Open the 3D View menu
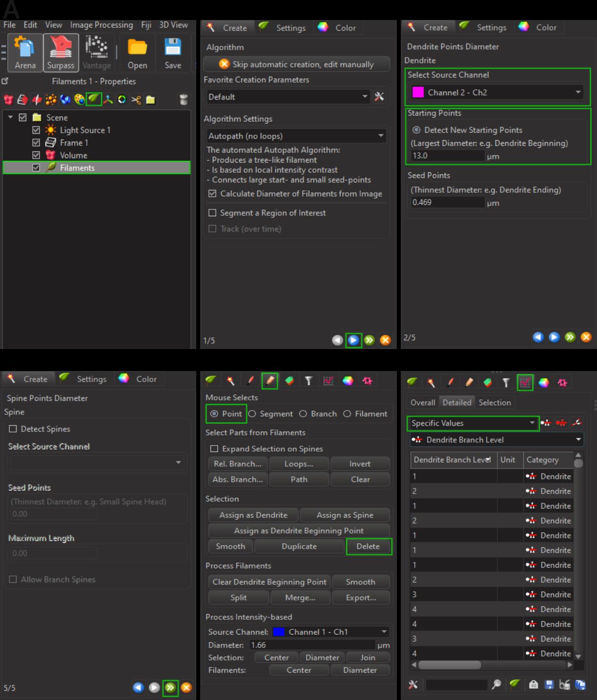597x700 pixels. [x=173, y=25]
